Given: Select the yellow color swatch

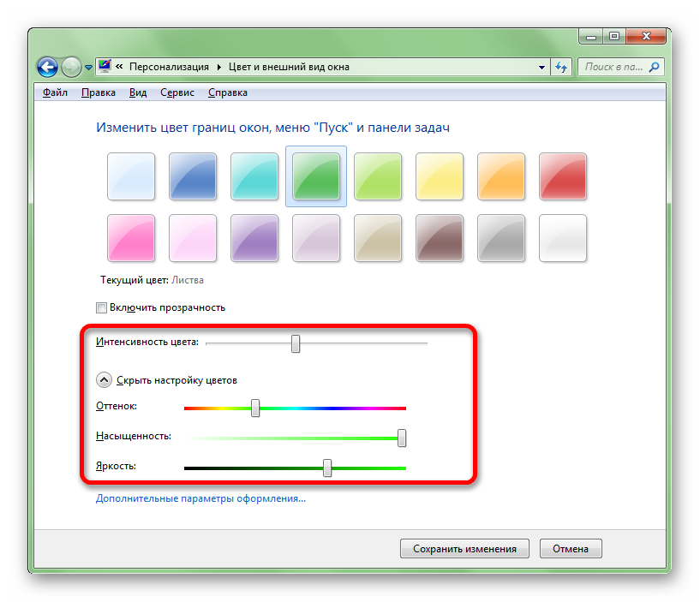Looking at the screenshot, I should click(440, 176).
